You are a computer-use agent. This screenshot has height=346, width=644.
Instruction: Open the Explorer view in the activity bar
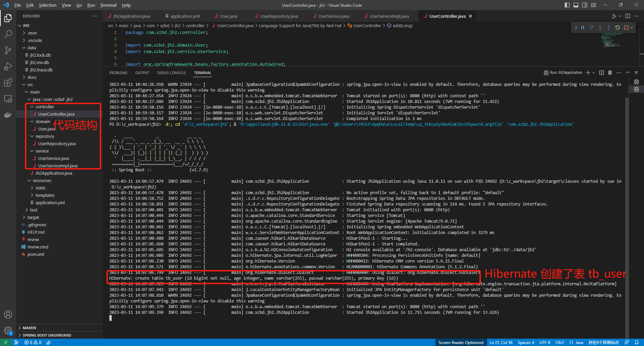coord(8,18)
